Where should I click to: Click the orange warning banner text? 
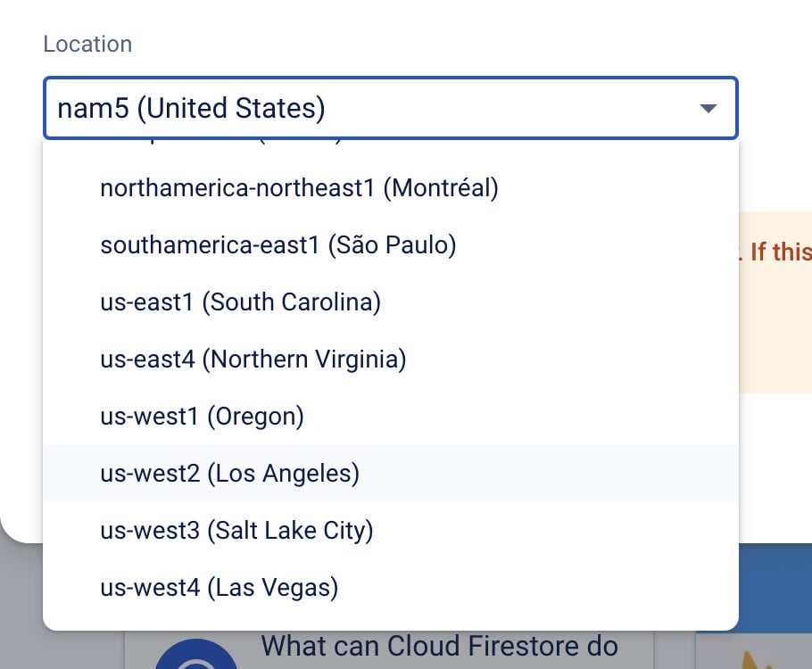(781, 252)
